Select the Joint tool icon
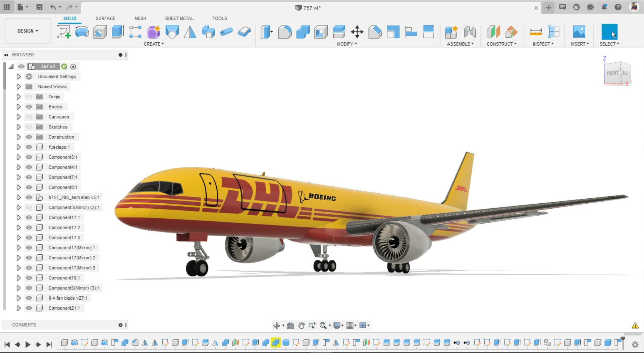The image size is (644, 353). tap(470, 32)
